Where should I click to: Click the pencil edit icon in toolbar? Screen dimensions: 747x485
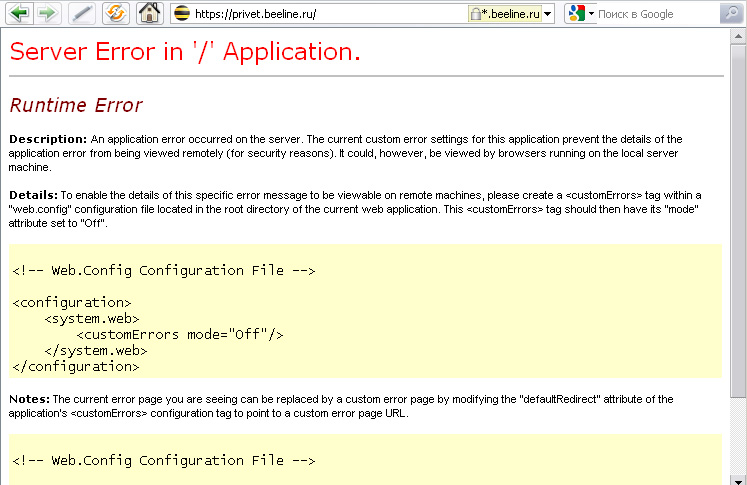click(x=81, y=13)
